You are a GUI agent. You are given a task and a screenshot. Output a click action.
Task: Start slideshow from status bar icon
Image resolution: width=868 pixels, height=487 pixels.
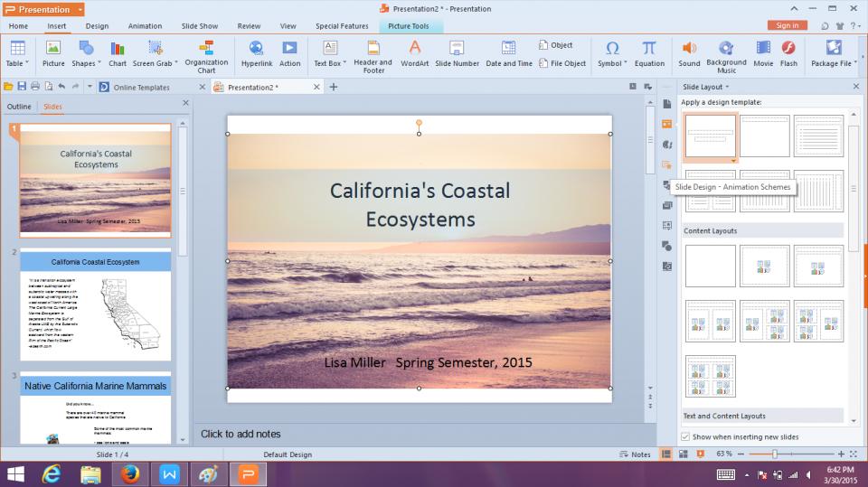[700, 454]
